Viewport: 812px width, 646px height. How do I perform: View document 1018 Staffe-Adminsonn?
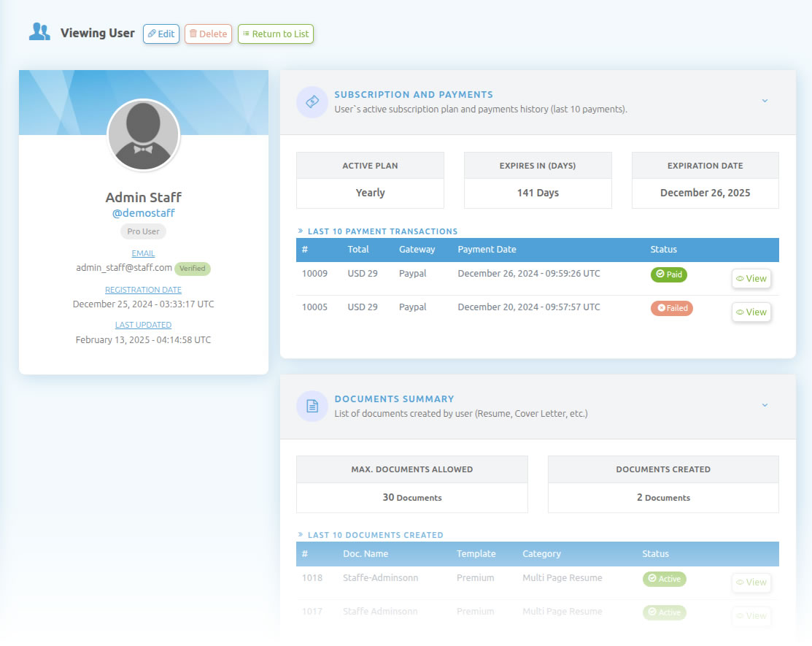751,582
